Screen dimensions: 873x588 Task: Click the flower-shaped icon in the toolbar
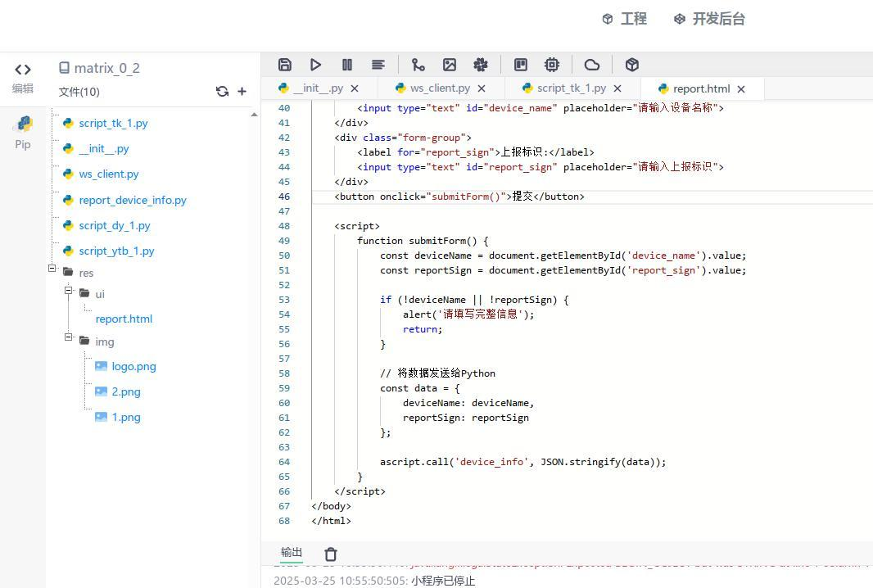(x=481, y=65)
